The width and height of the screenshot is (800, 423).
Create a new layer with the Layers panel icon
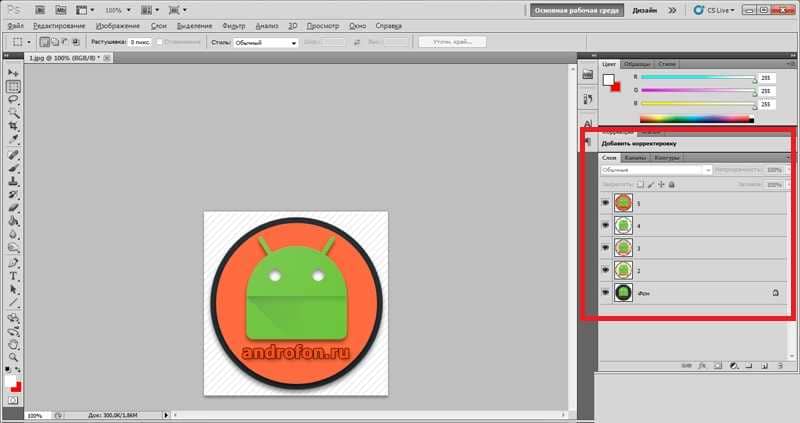pos(764,366)
